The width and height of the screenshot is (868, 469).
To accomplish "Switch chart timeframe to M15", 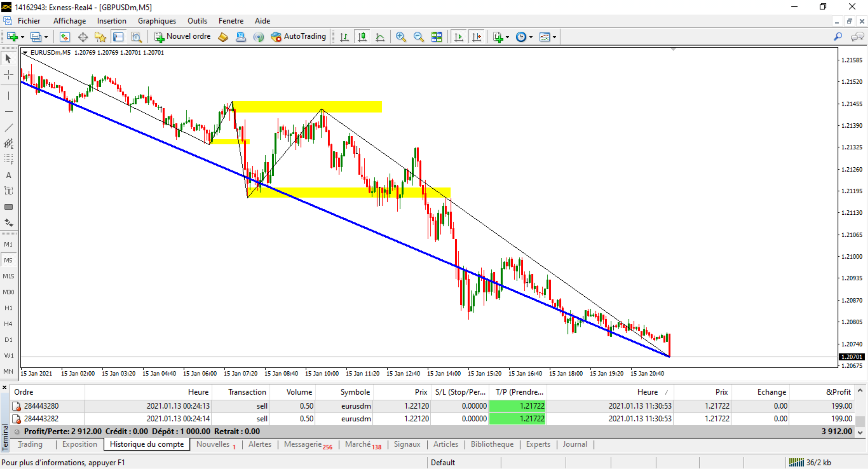I will tap(9, 276).
